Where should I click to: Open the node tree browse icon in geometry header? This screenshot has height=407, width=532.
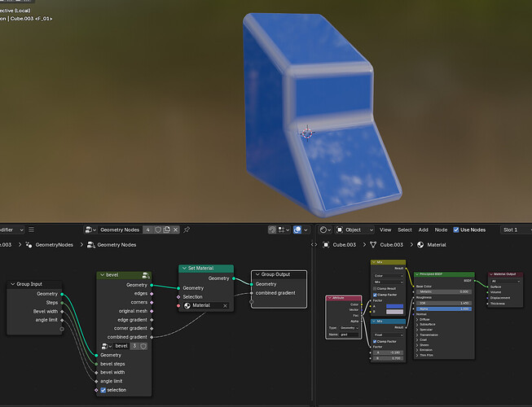90,230
